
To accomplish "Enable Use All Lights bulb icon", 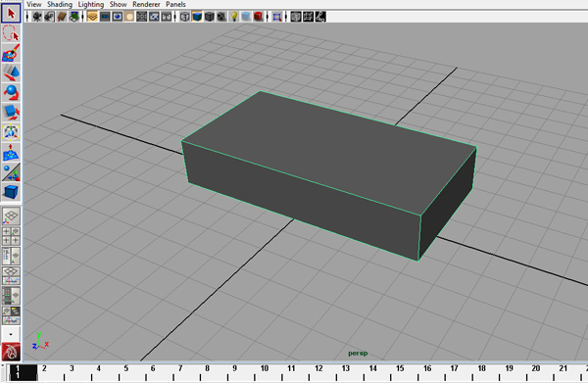I will tap(234, 17).
